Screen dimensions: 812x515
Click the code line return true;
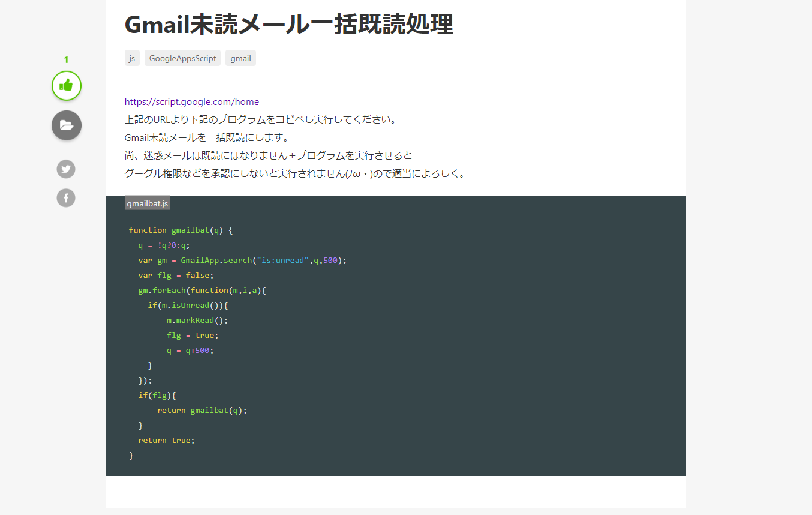[x=167, y=441]
